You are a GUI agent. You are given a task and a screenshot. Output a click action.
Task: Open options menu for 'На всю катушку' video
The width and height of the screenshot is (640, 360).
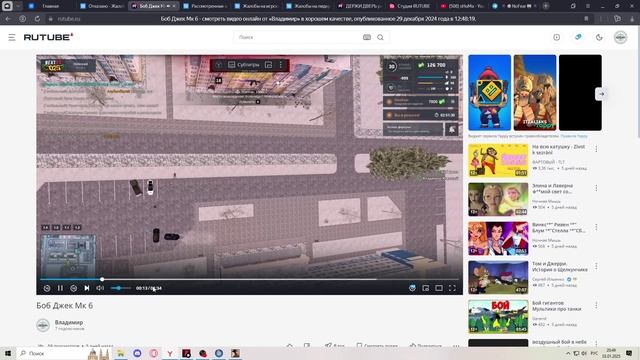tap(596, 149)
